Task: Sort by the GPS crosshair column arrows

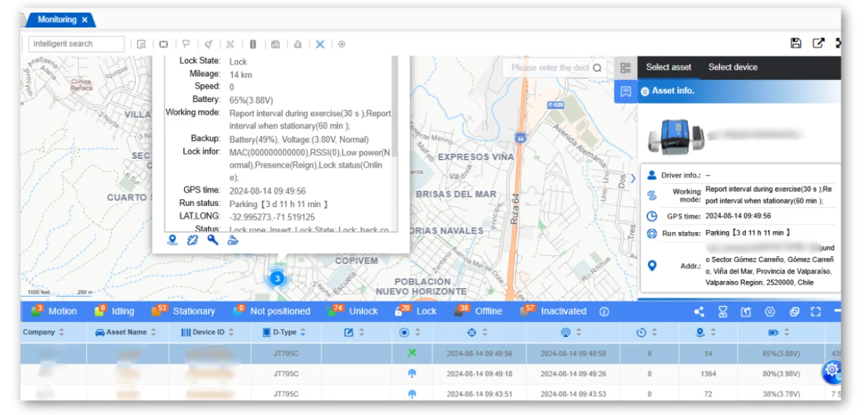Action: (x=484, y=333)
